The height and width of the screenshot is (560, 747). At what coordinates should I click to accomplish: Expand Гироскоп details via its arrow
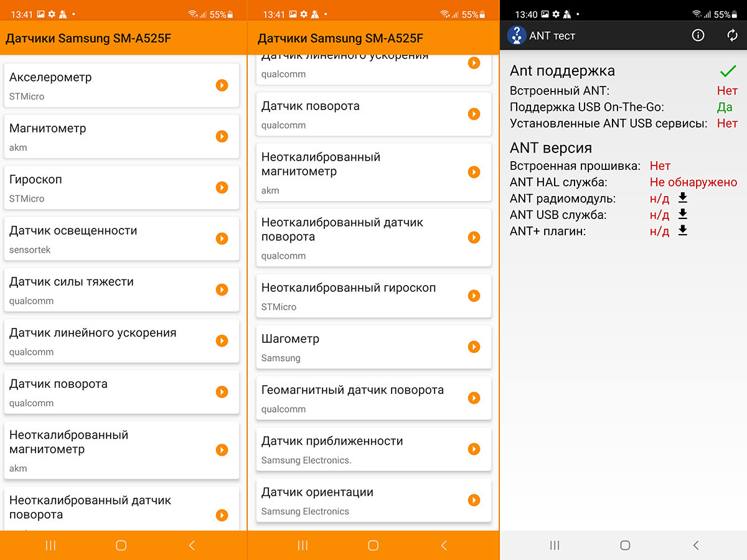222,187
